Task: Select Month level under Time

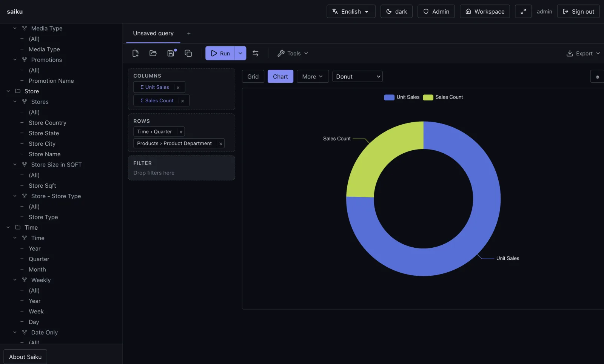Action: pos(37,270)
